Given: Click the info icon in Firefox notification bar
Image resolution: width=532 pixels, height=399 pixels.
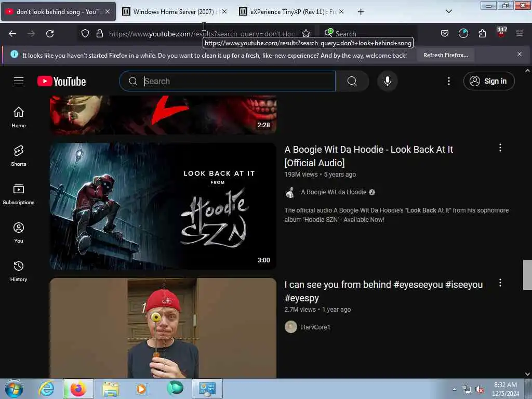Looking at the screenshot, I should [x=14, y=54].
